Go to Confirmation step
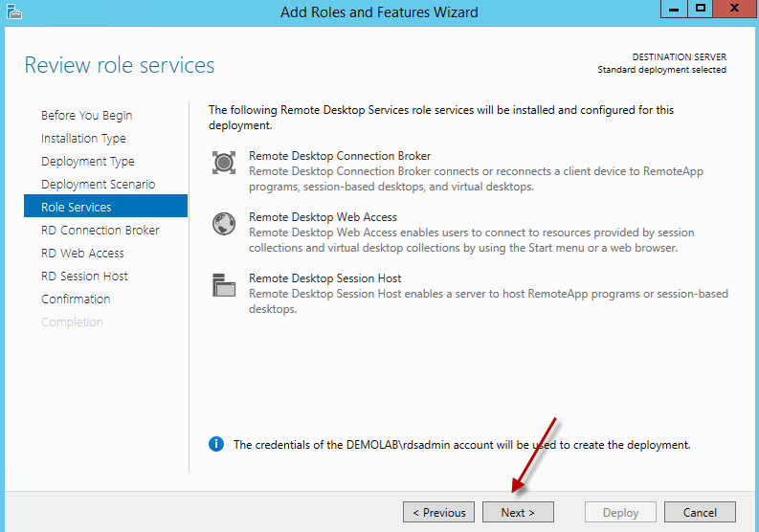This screenshot has width=759, height=532. click(x=76, y=299)
